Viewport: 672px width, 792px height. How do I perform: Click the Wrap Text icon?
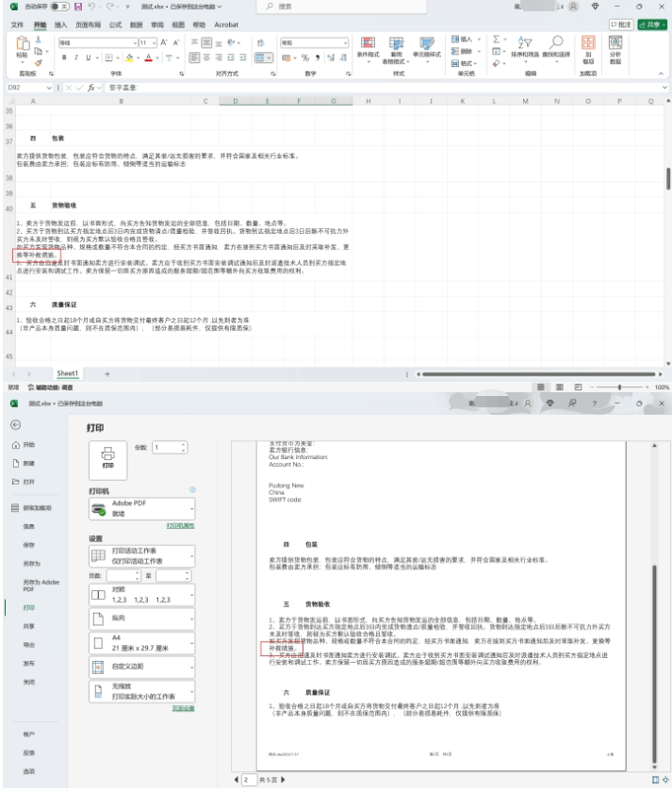261,43
